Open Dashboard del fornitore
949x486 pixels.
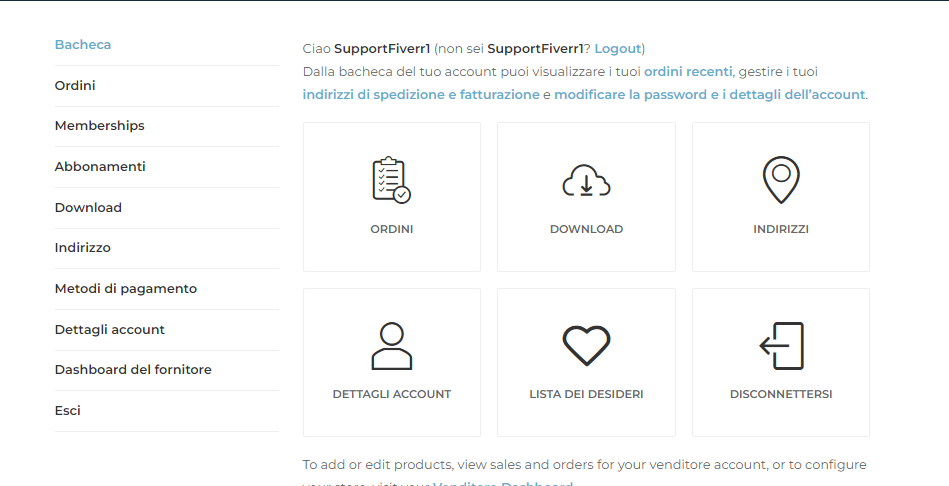[133, 370]
